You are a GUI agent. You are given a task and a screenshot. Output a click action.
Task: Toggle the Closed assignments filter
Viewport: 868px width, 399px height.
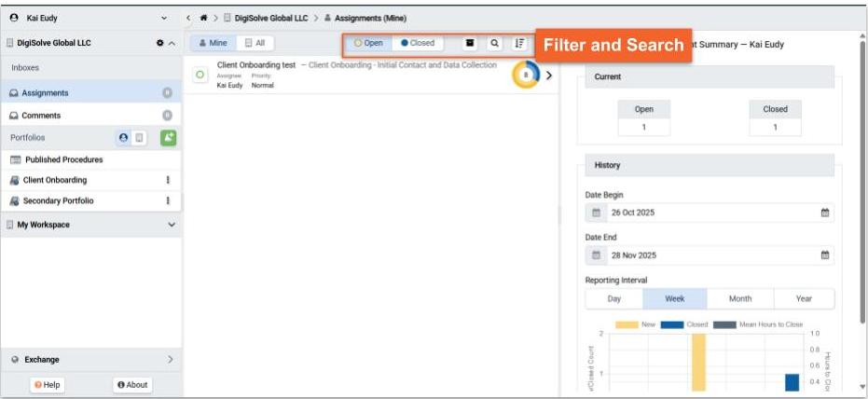click(418, 43)
